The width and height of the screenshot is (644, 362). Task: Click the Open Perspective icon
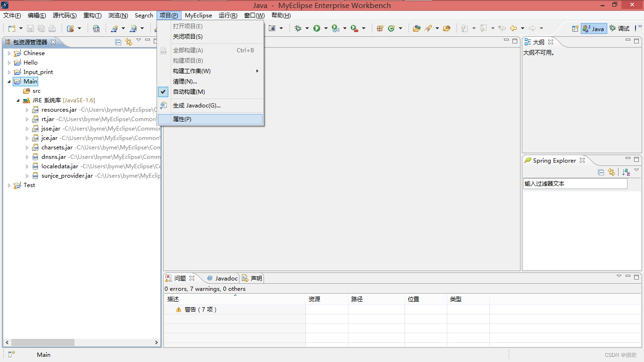pos(575,28)
